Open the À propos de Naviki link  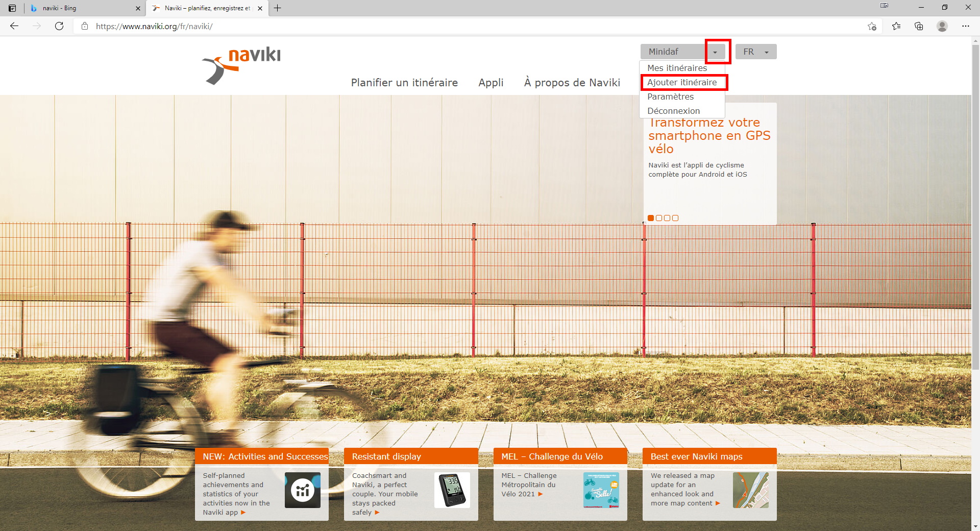(x=572, y=83)
